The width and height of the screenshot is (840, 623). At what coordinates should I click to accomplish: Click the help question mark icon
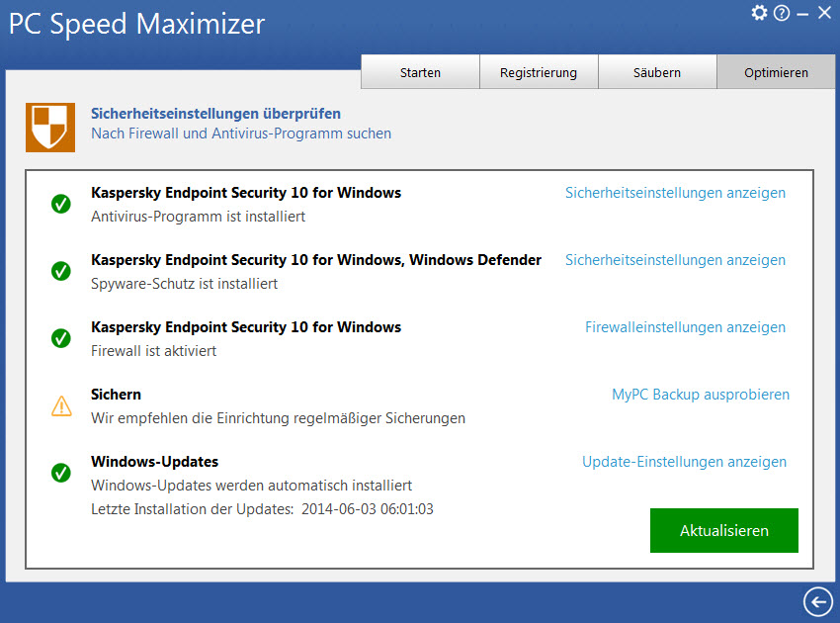782,13
